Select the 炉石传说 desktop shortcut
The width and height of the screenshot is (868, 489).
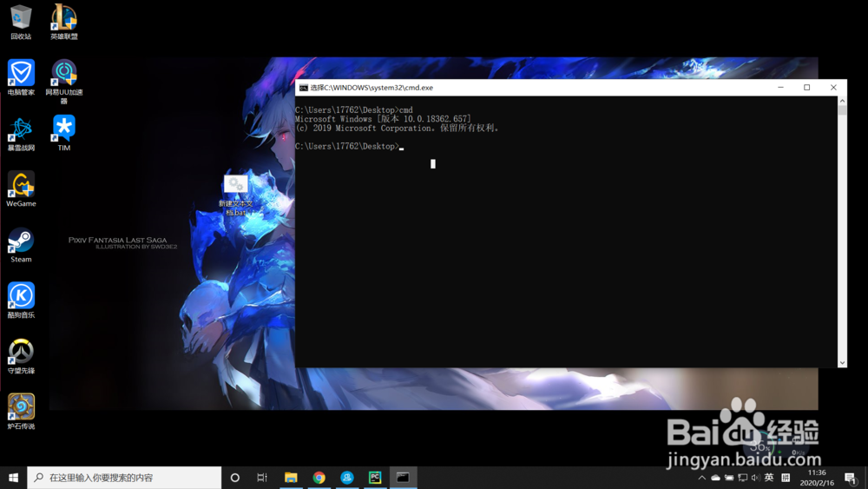pos(21,412)
